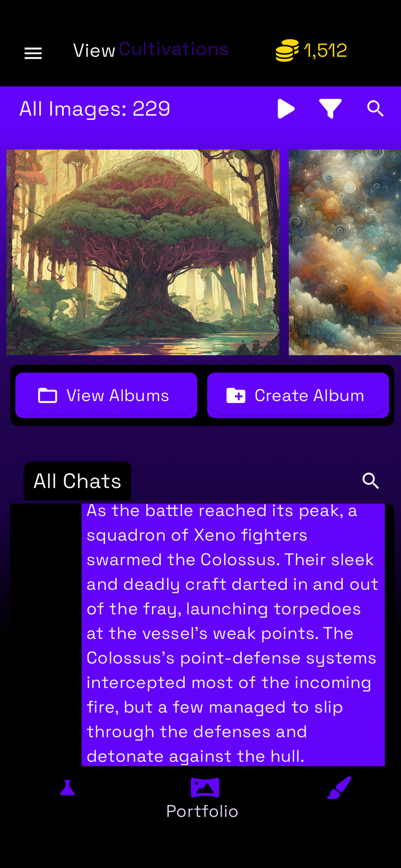
Task: Open the Xeno fighters chat message
Action: pyautogui.click(x=233, y=634)
